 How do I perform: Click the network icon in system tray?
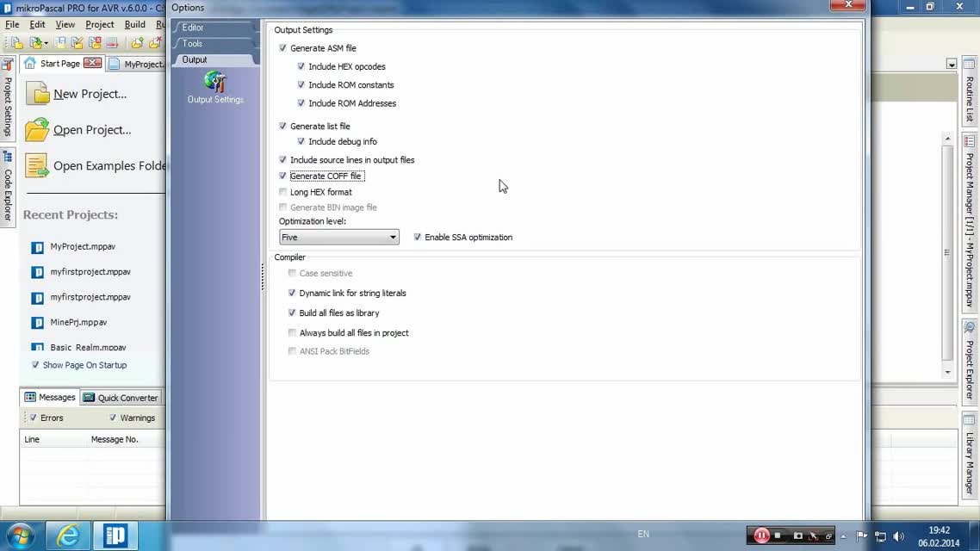pyautogui.click(x=881, y=536)
